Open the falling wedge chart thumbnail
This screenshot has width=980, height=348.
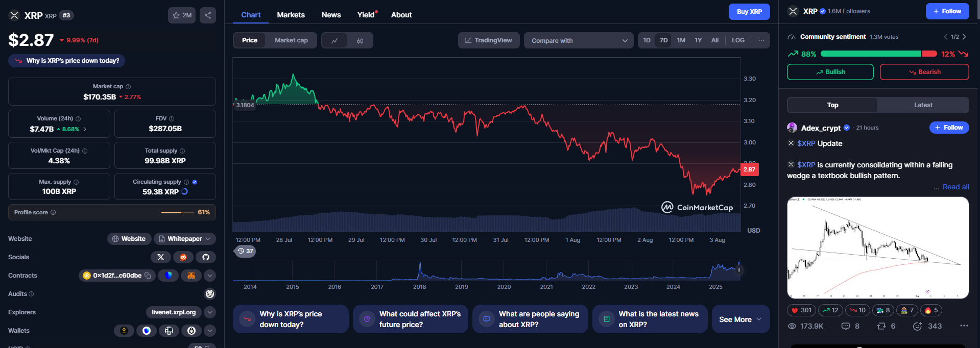(878, 248)
